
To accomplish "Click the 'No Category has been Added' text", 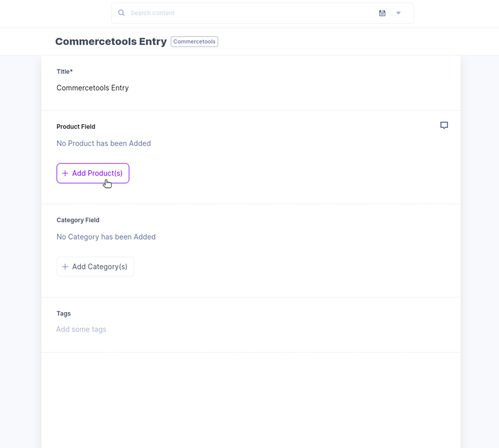I will click(x=106, y=237).
